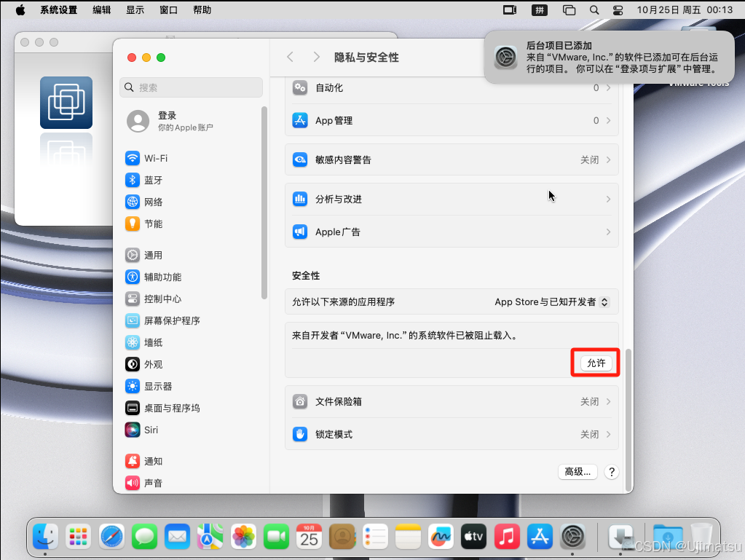Image resolution: width=745 pixels, height=560 pixels.
Task: Open Maps from the Dock
Action: 210,537
